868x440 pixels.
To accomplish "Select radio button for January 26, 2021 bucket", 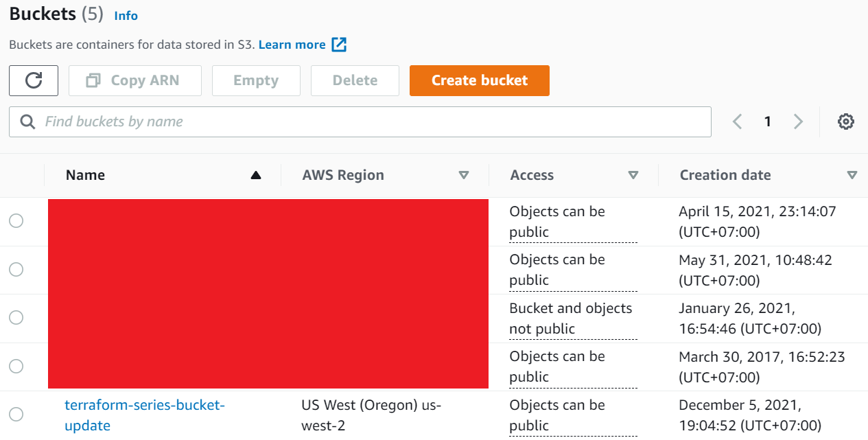I will [x=16, y=318].
